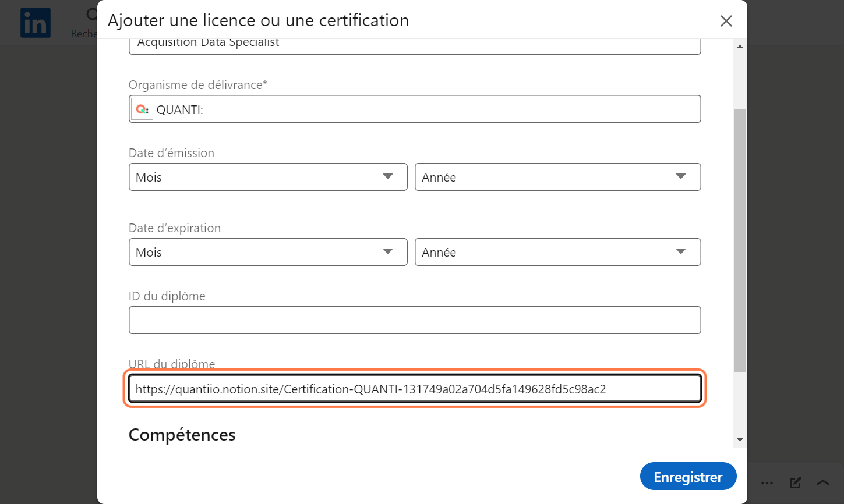Click the Date d'expiration label
Image resolution: width=844 pixels, height=504 pixels.
click(x=175, y=228)
